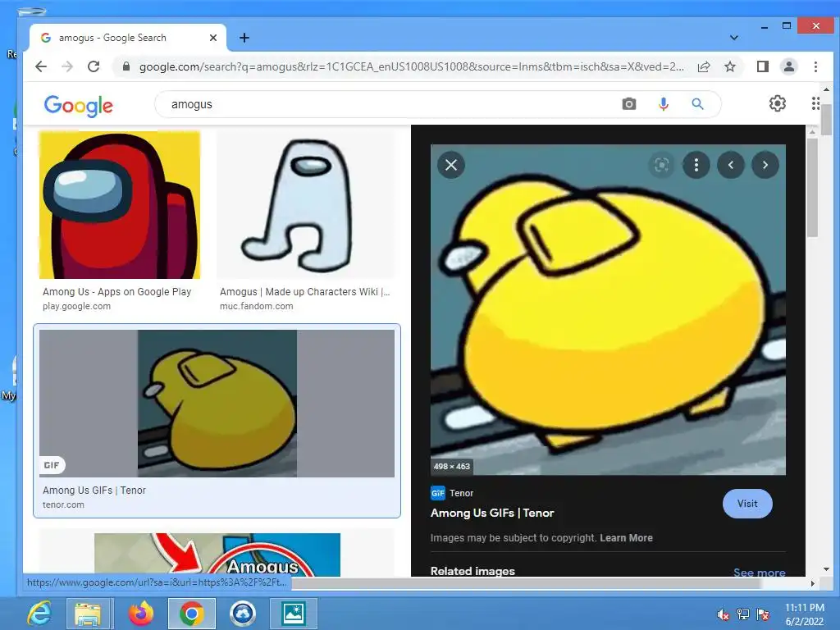Click the muc.fandom.com source text
Image resolution: width=840 pixels, height=630 pixels.
click(256, 306)
